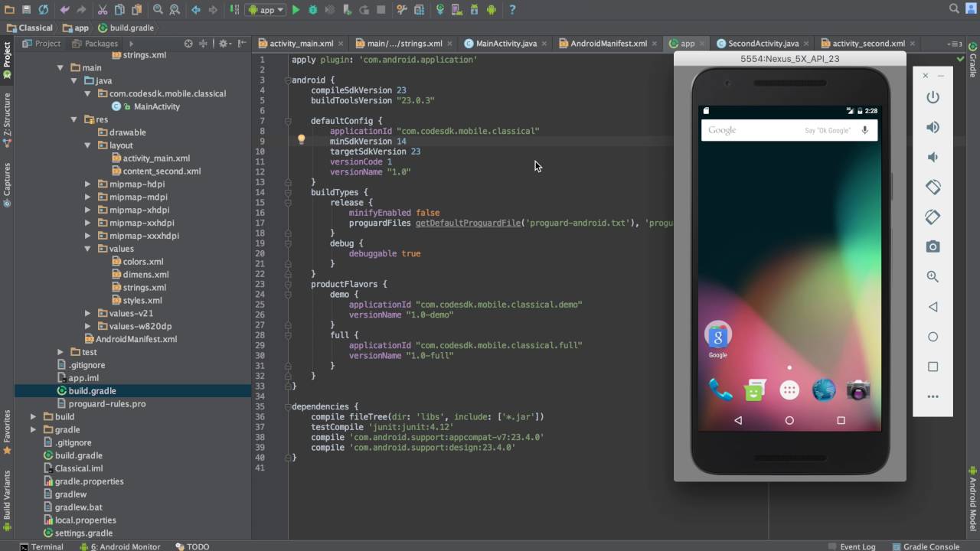Screen dimensions: 980x551
Task: Collapse the defaultConfig code block
Action: [x=288, y=121]
